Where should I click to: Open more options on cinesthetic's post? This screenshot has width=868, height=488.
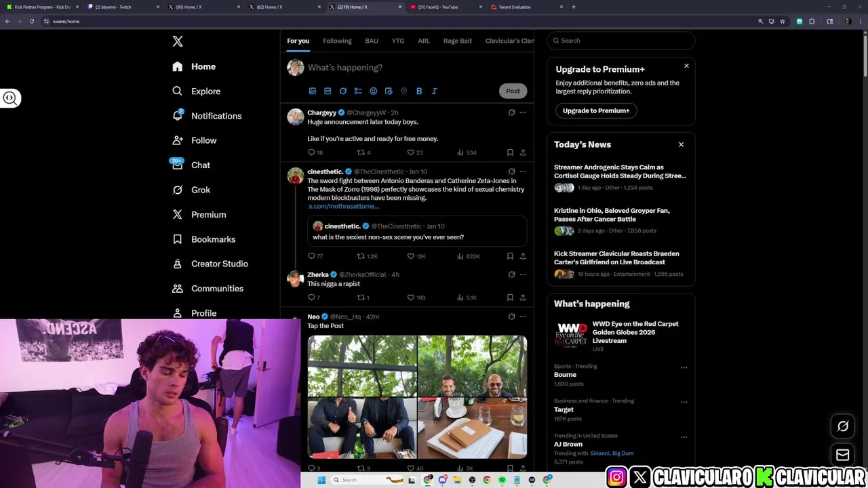pos(523,171)
